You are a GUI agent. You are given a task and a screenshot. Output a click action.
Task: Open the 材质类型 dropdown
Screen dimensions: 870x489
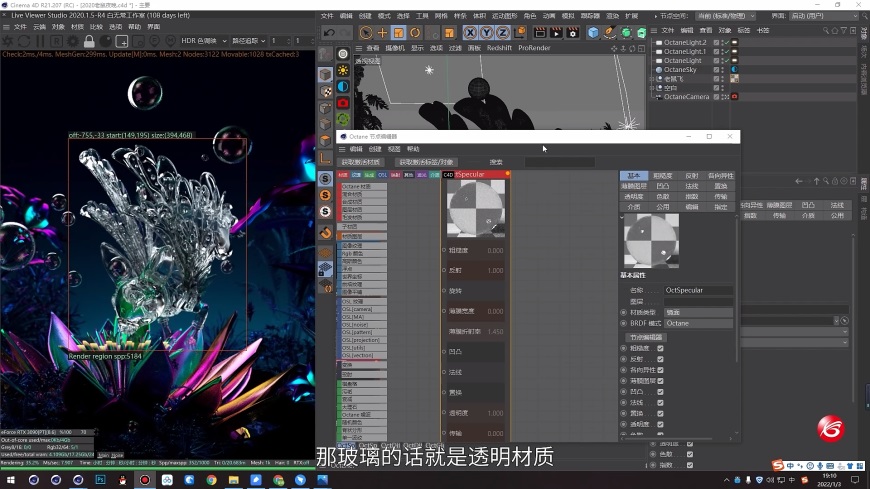[698, 312]
